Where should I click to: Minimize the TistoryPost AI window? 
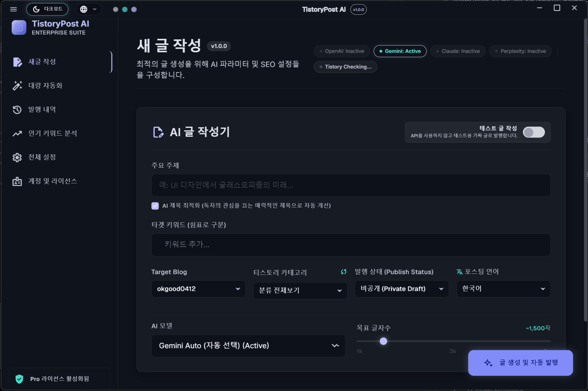coord(540,8)
